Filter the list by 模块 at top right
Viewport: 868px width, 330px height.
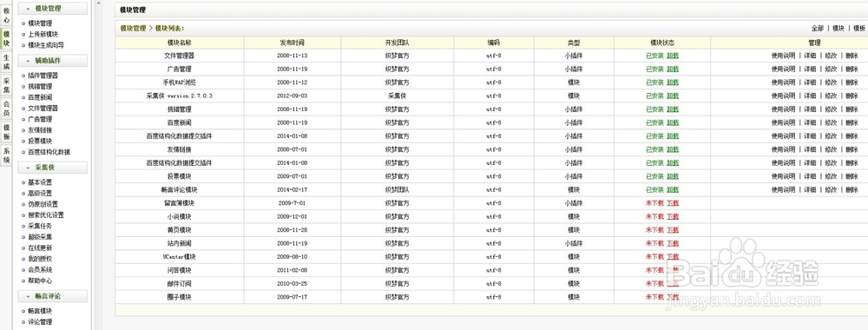tap(838, 29)
